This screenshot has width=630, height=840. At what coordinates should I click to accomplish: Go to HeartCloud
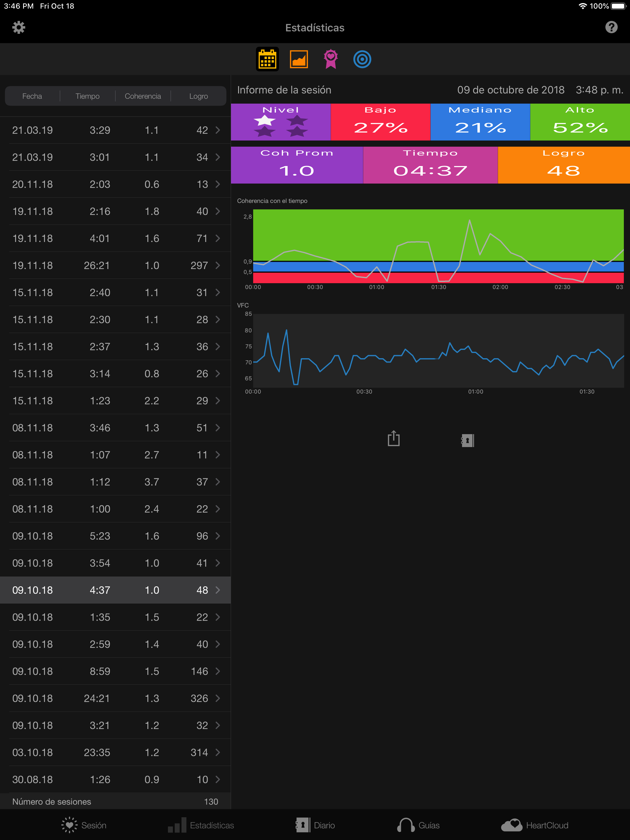[x=536, y=825]
